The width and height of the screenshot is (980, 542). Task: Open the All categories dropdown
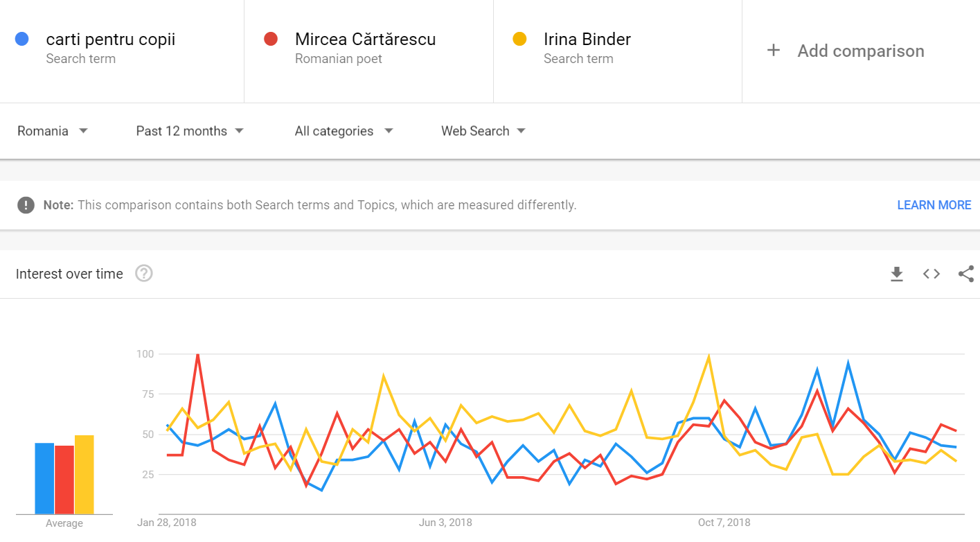coord(344,131)
